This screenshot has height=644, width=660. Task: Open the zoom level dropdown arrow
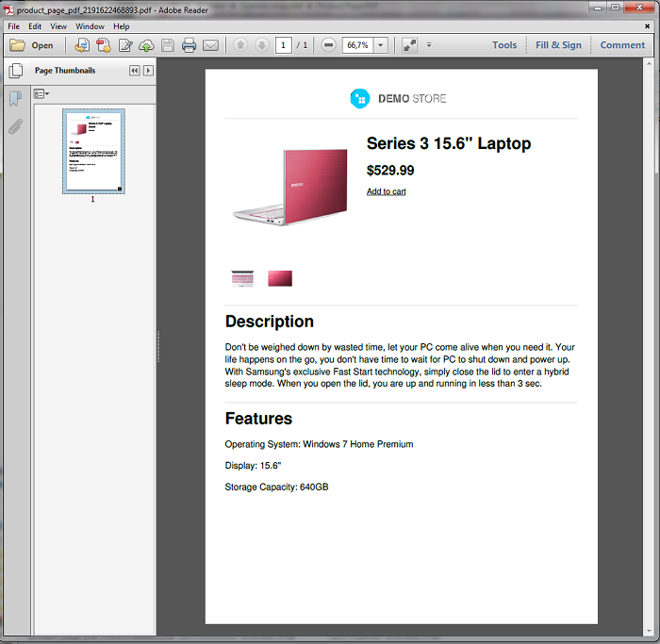[381, 45]
